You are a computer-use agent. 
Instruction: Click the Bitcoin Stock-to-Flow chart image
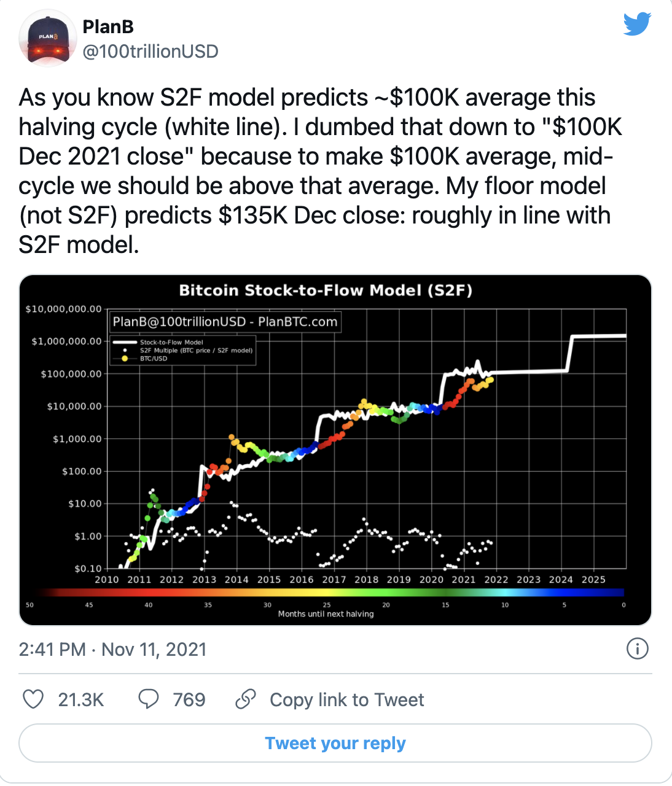point(336,448)
